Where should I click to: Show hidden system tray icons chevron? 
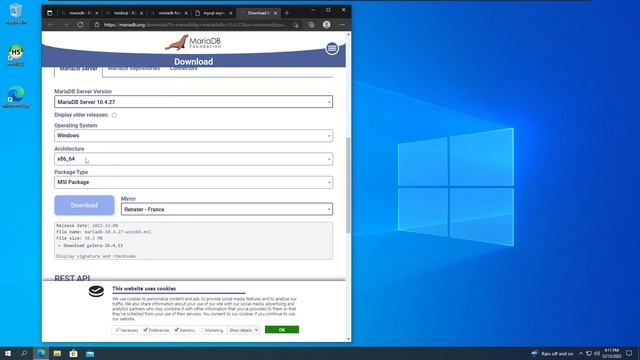tap(581, 353)
